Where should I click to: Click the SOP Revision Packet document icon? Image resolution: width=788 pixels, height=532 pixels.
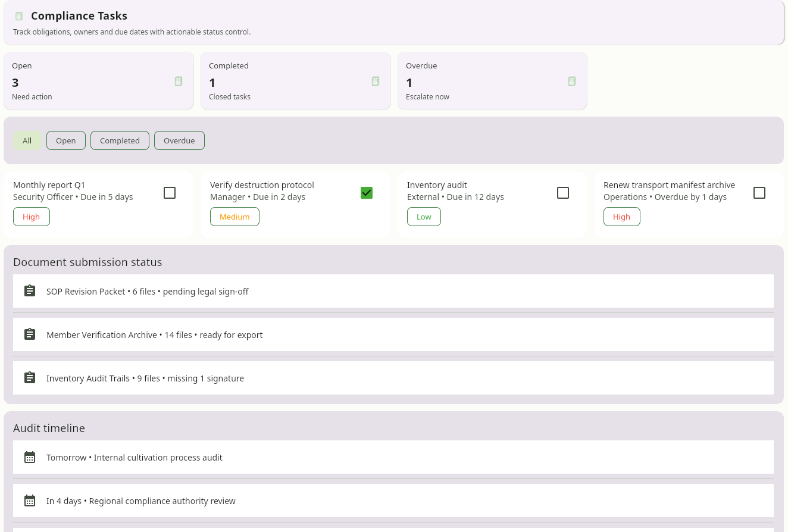point(30,291)
